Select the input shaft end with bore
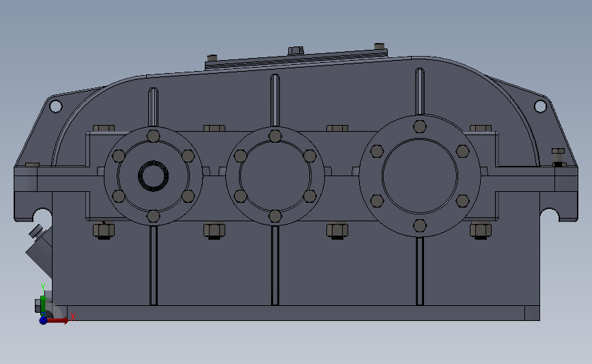 tap(153, 176)
